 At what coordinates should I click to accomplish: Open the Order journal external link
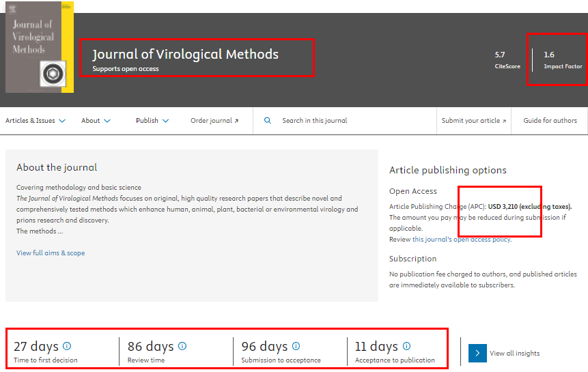(214, 121)
